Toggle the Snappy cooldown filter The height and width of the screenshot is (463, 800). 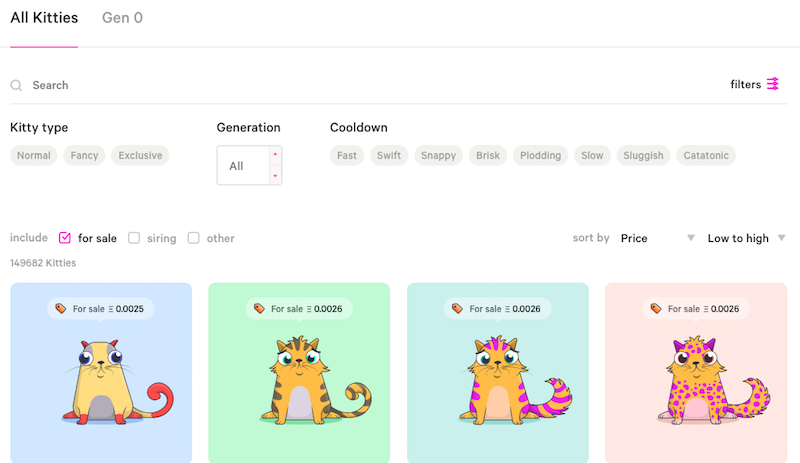[x=438, y=155]
